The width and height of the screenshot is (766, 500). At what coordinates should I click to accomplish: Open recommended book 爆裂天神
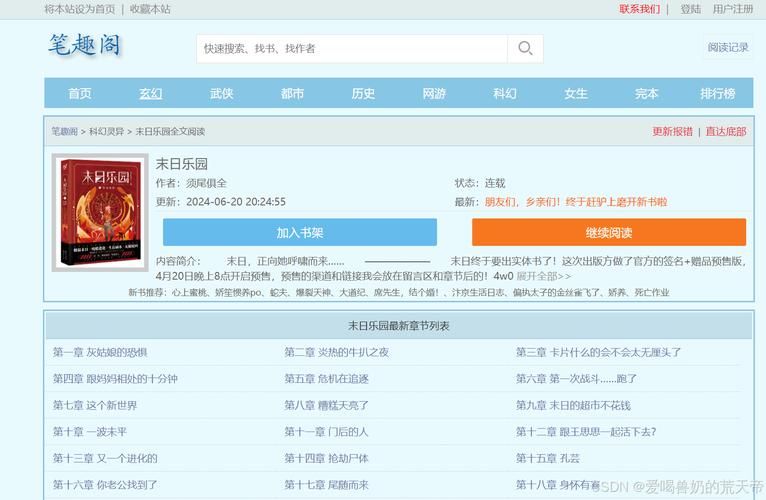point(314,293)
